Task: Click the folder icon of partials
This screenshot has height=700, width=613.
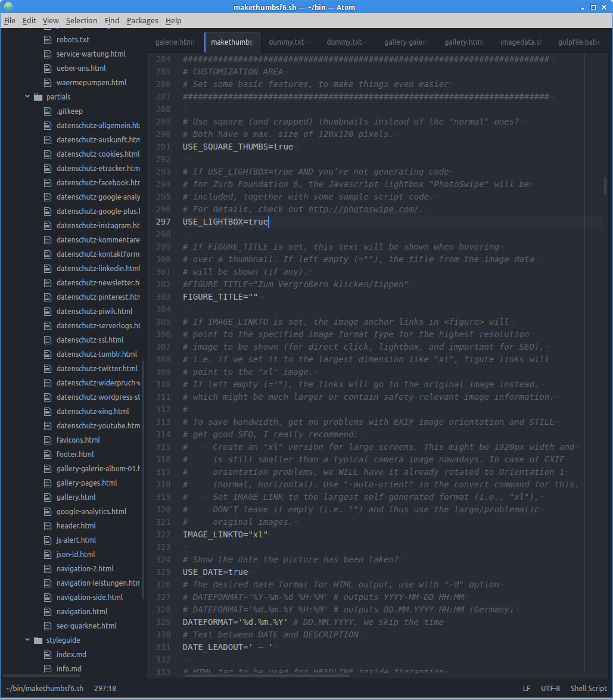Action: (x=38, y=97)
